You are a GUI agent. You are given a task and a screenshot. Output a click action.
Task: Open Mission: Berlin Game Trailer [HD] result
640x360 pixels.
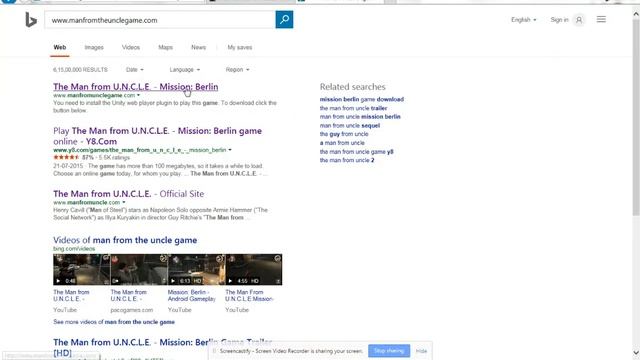pyautogui.click(x=162, y=347)
